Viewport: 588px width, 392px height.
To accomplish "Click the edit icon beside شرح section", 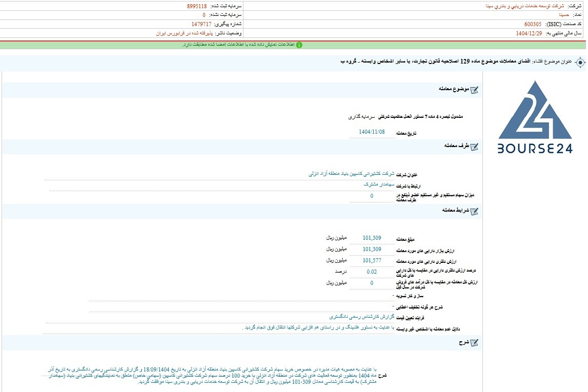I will [x=474, y=342].
